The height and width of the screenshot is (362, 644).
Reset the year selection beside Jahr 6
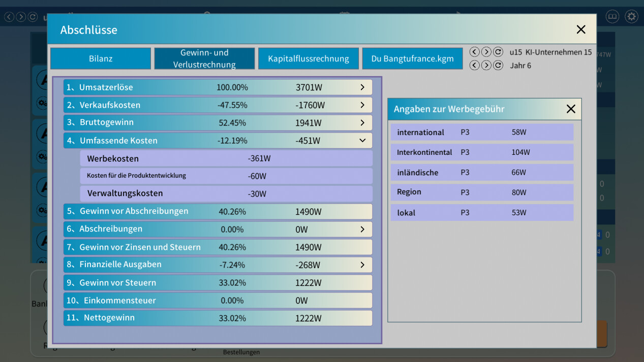(x=498, y=65)
